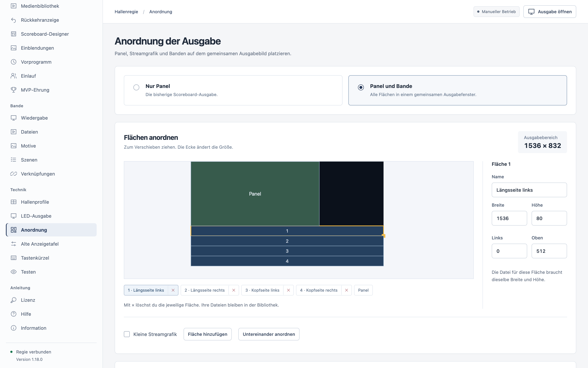Select Panel und Bande radio option
Screen dimensions: 588x368
tap(361, 87)
